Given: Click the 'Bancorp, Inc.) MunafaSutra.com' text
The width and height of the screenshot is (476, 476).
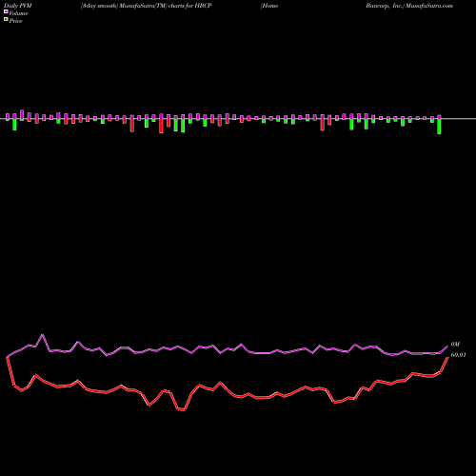Looking at the screenshot, I should click(x=409, y=6).
